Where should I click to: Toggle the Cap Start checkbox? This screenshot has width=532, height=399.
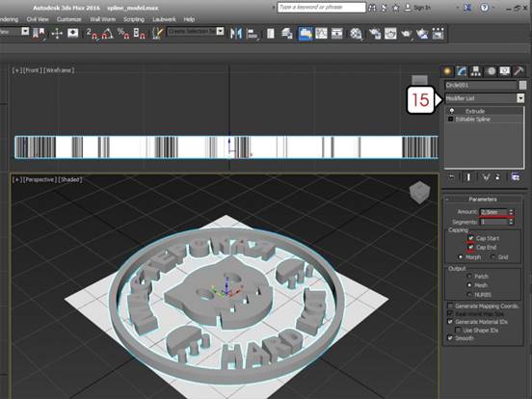(x=470, y=238)
